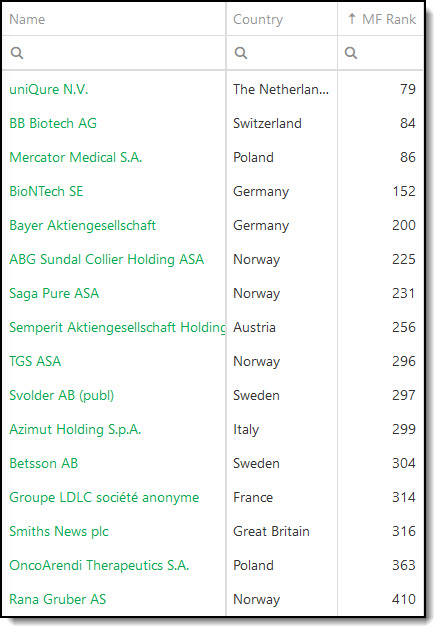This screenshot has height=633, width=441.
Task: Sort by the Name column header
Action: pos(27,19)
